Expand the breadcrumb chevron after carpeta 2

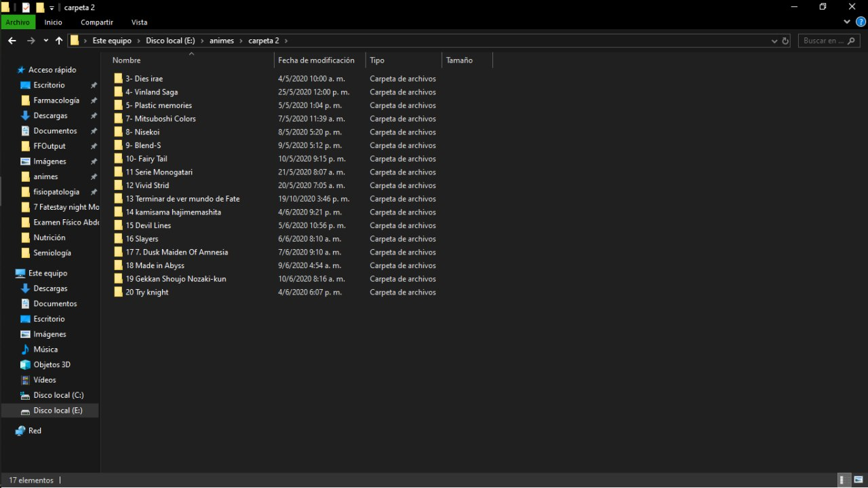pos(286,41)
